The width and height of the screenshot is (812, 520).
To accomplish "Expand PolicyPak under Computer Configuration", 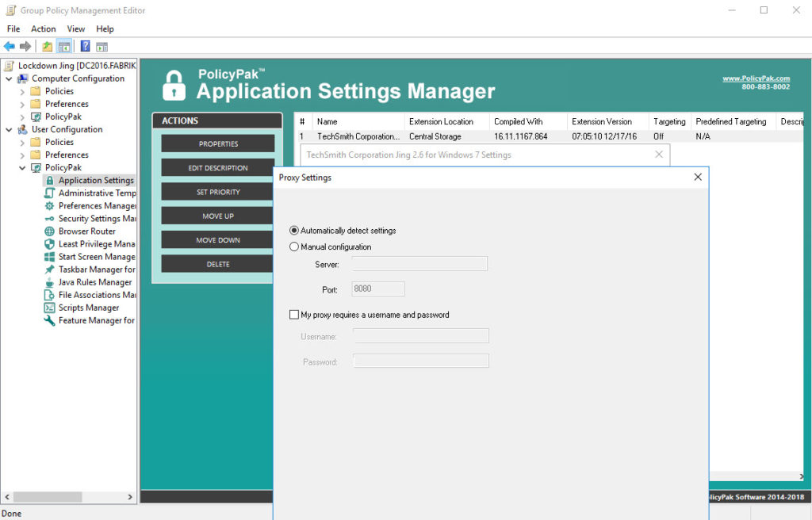I will tap(22, 117).
